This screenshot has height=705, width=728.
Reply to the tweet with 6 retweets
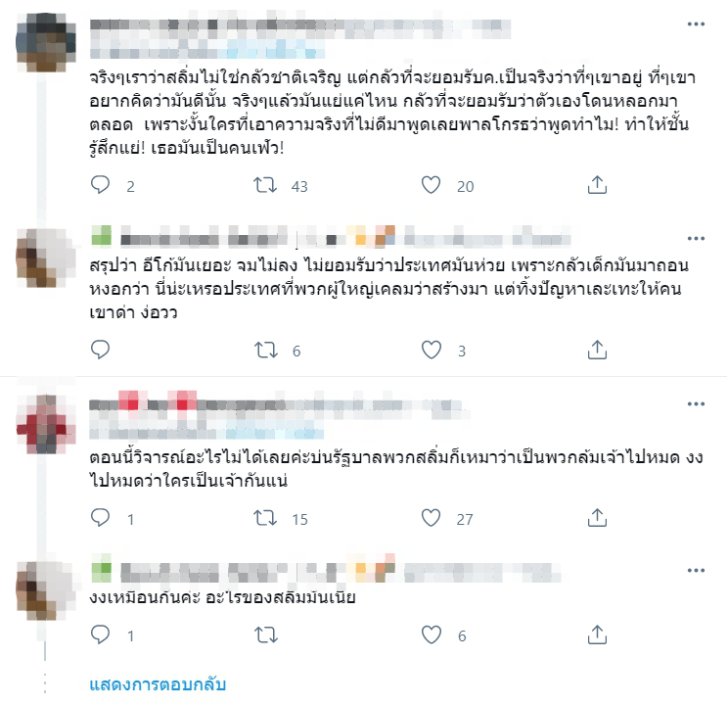coord(100,350)
